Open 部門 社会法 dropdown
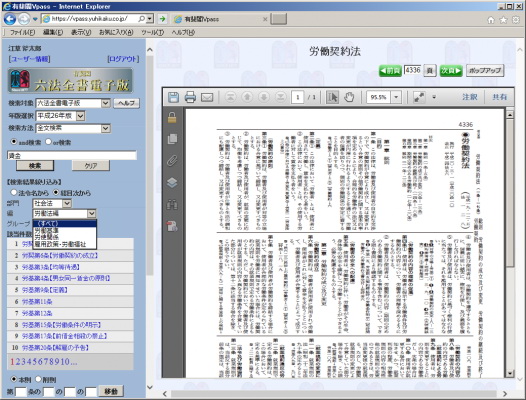Viewport: 526px width, 400px height. [x=52, y=203]
